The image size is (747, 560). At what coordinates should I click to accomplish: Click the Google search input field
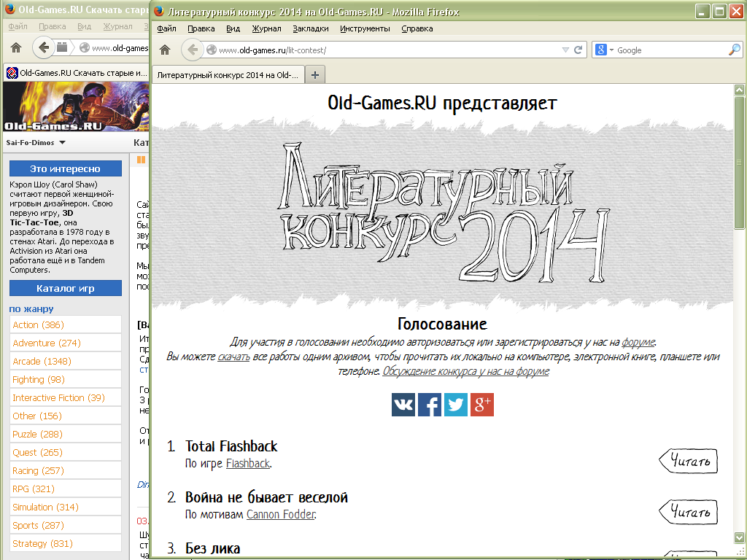(x=670, y=50)
